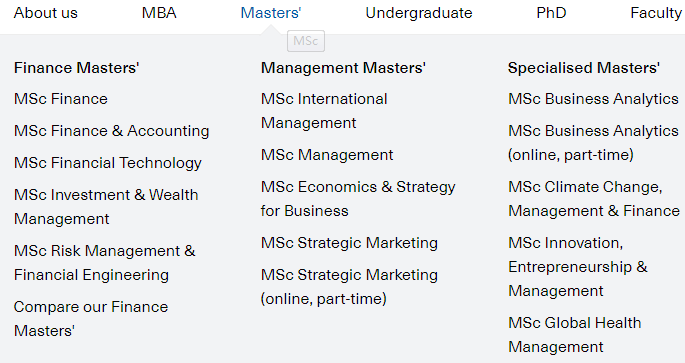
Task: Select MSc Strategic Marketing online part-time
Action: 349,287
